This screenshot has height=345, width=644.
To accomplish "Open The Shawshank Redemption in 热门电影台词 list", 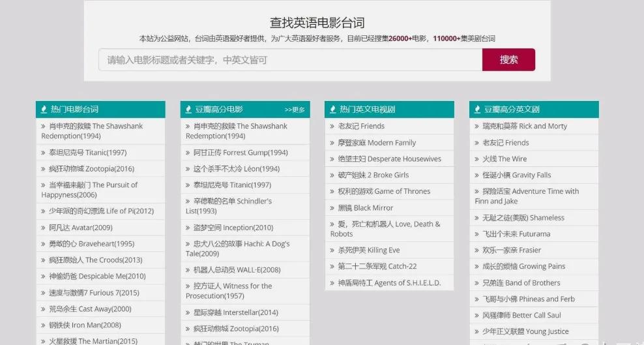I will point(92,131).
